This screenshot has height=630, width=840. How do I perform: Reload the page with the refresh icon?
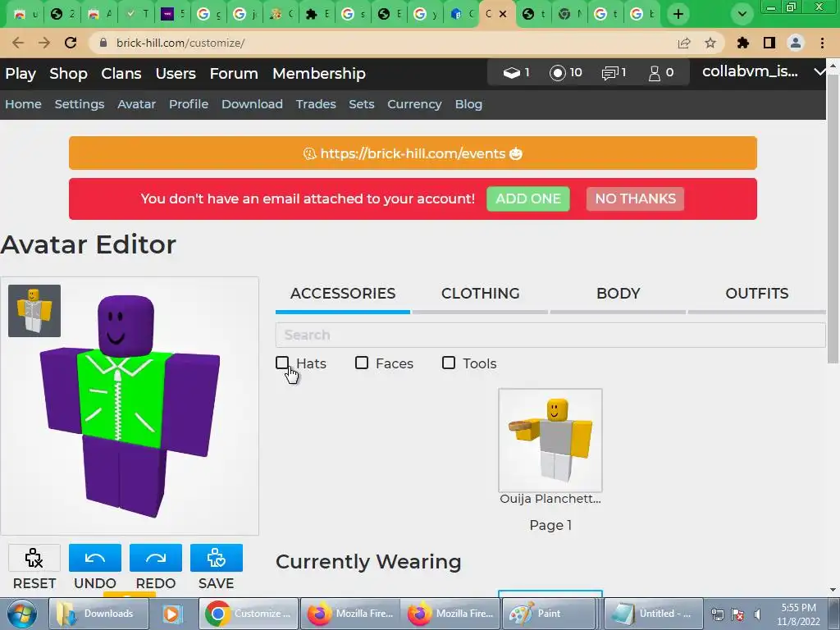click(x=71, y=43)
